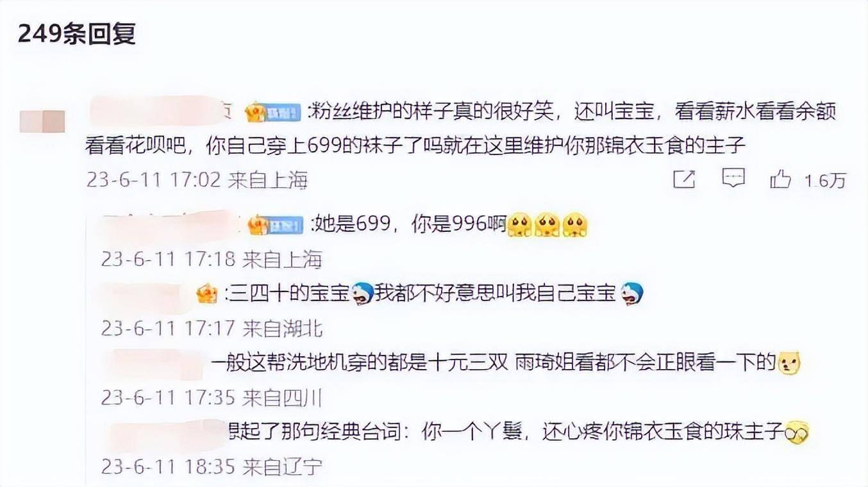Click the 1.6万 like count
Screen dimensions: 868x487
point(826,181)
